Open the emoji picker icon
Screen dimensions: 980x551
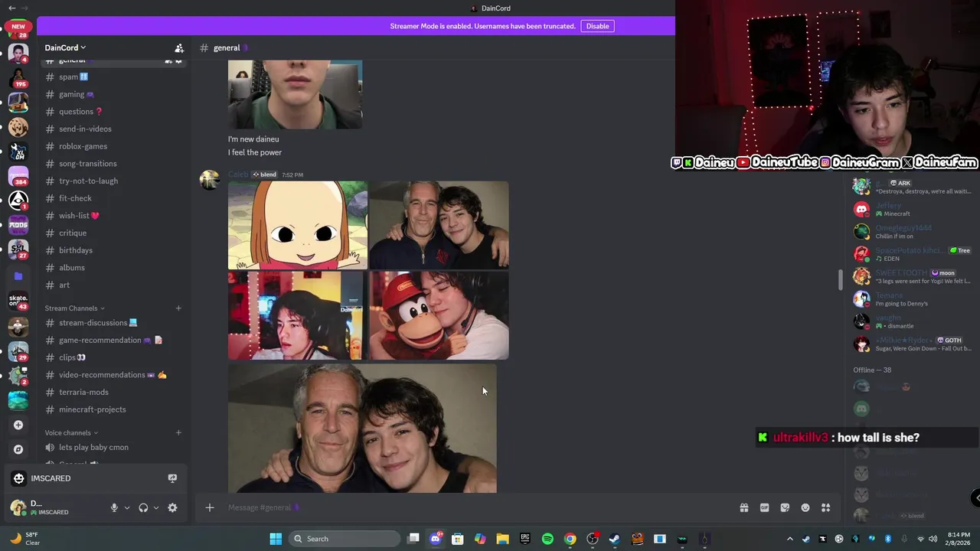[x=805, y=507]
